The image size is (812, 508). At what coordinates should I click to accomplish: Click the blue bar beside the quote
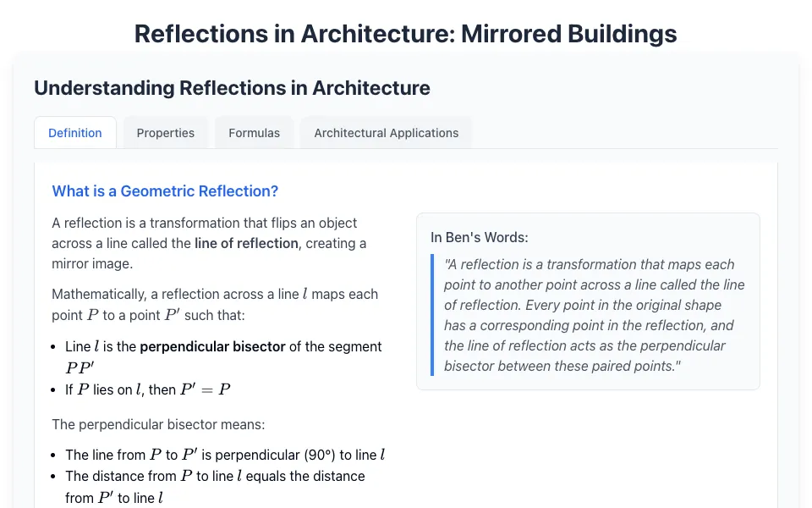tap(432, 315)
